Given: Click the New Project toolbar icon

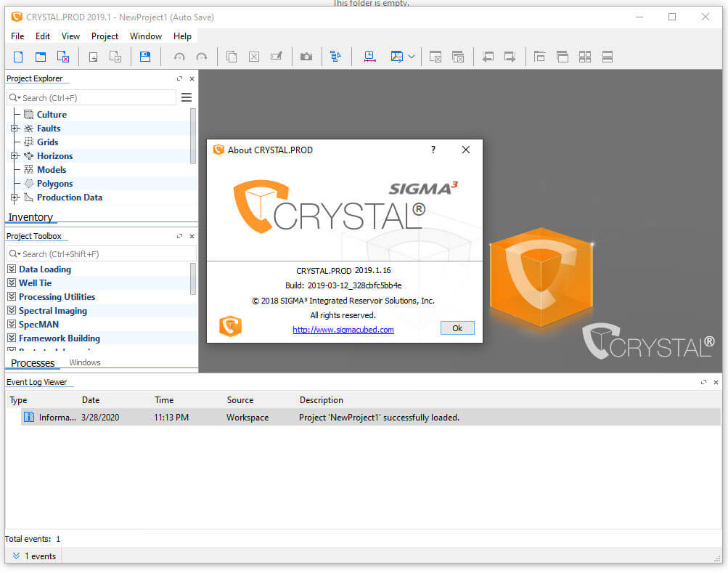Looking at the screenshot, I should pos(17,57).
